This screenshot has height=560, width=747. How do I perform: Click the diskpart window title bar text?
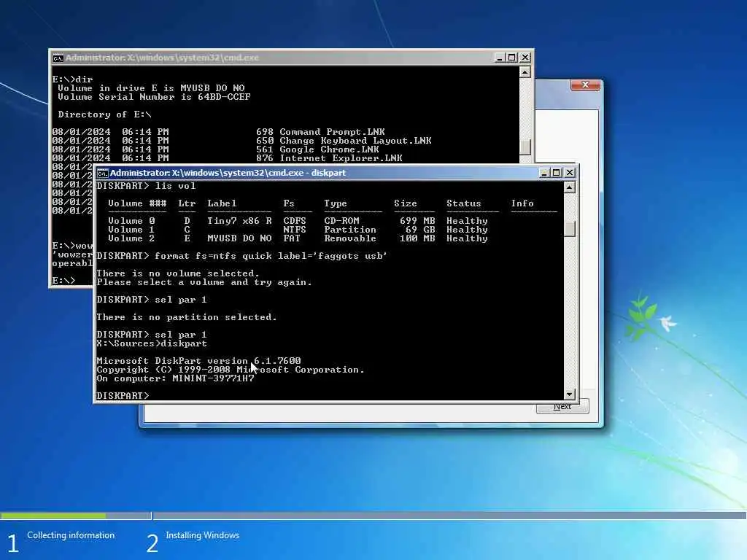[228, 173]
